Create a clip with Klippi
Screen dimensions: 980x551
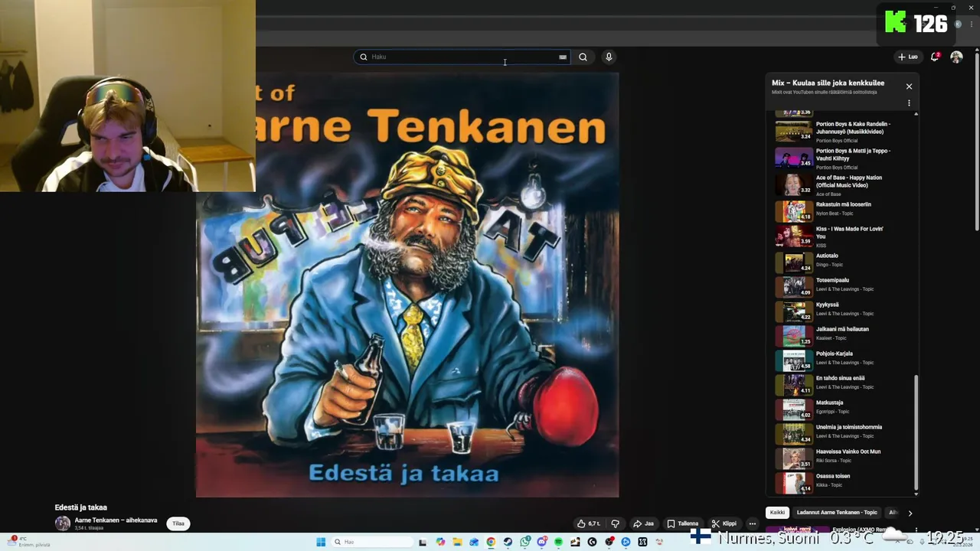click(x=724, y=523)
